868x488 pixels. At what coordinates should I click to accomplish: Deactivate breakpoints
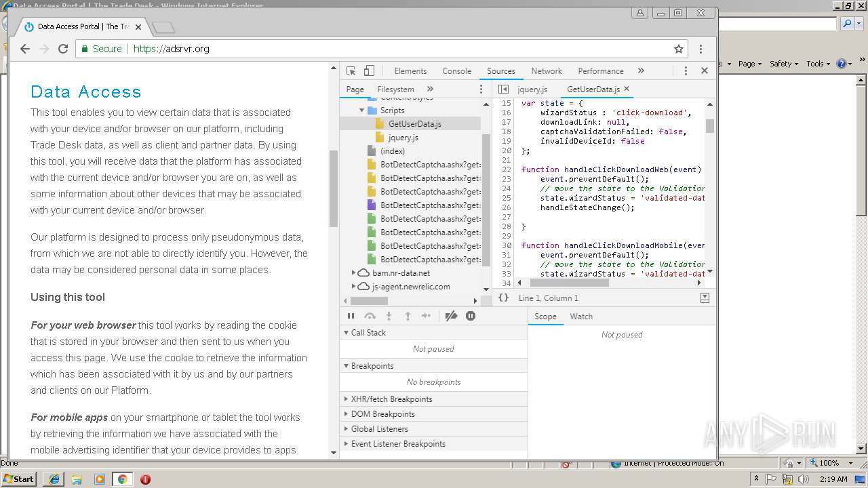click(451, 316)
